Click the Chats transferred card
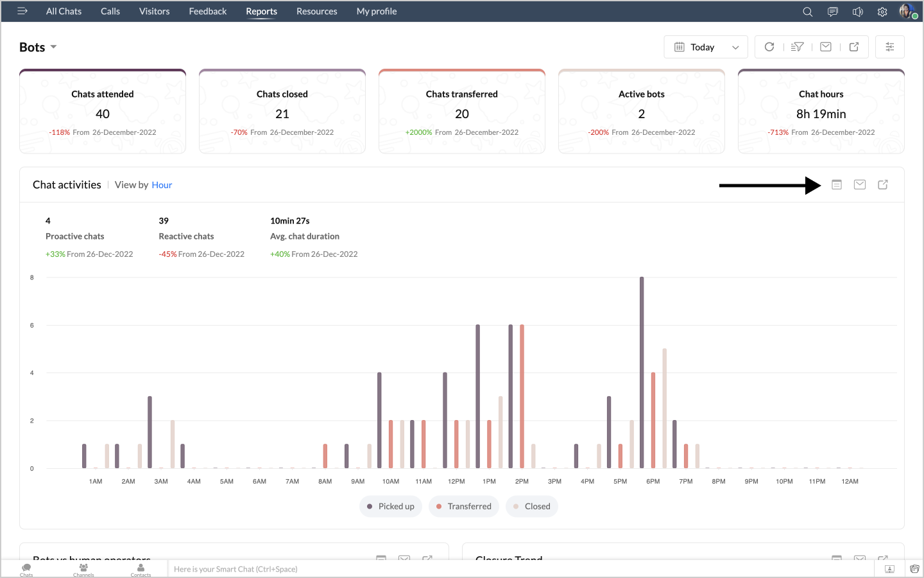This screenshot has height=578, width=924. pyautogui.click(x=462, y=112)
